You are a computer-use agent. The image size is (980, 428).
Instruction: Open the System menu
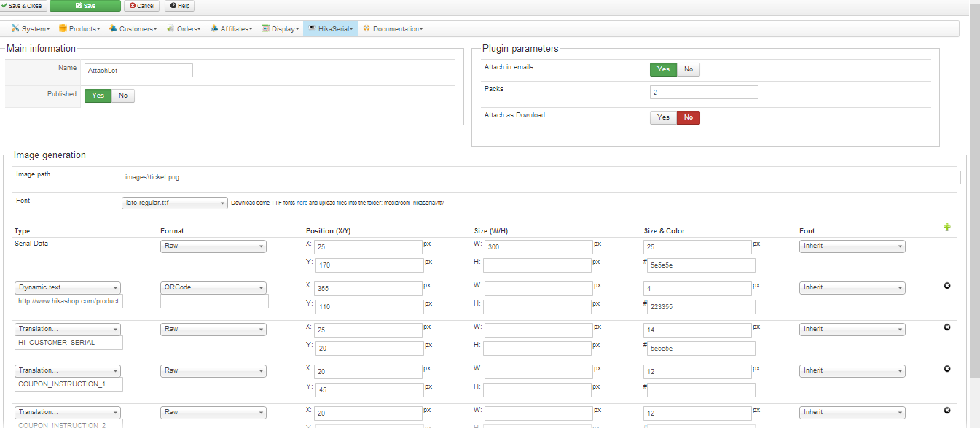(x=31, y=29)
